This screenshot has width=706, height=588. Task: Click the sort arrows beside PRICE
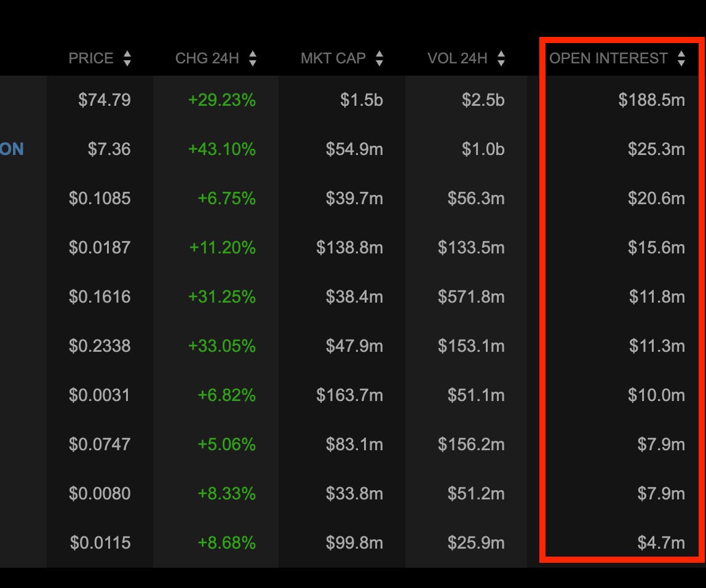pos(127,58)
